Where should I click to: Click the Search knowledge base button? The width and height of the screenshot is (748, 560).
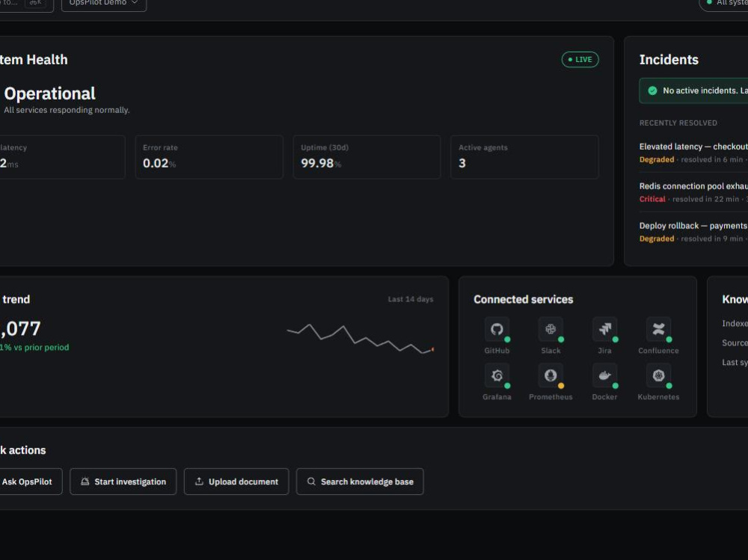pos(360,481)
